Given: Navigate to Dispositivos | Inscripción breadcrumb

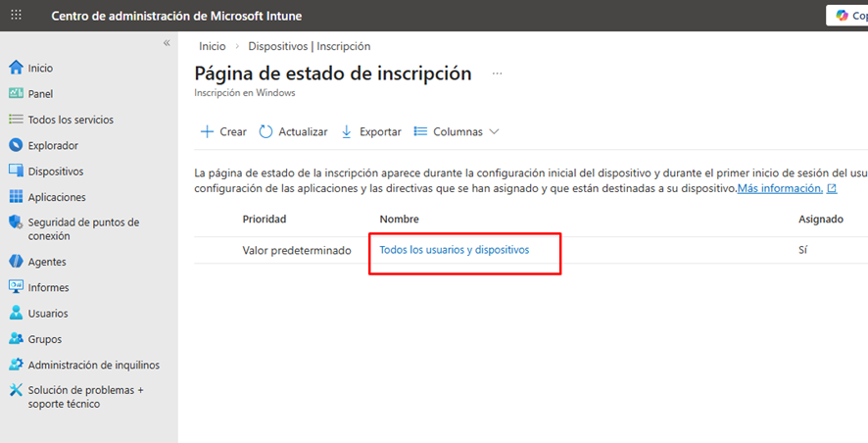Looking at the screenshot, I should coord(309,46).
